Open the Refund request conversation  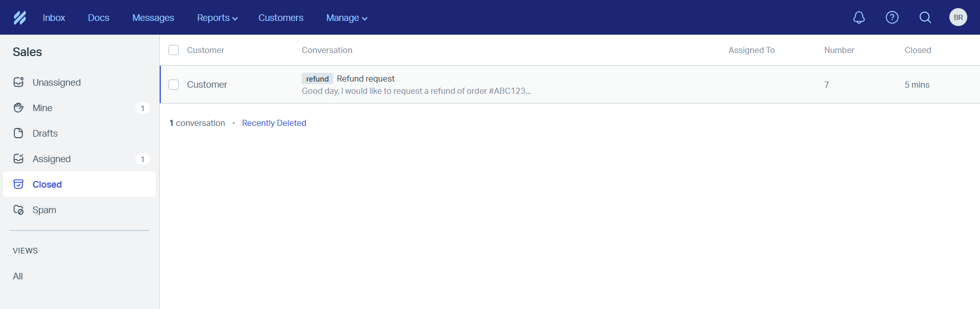coord(365,79)
